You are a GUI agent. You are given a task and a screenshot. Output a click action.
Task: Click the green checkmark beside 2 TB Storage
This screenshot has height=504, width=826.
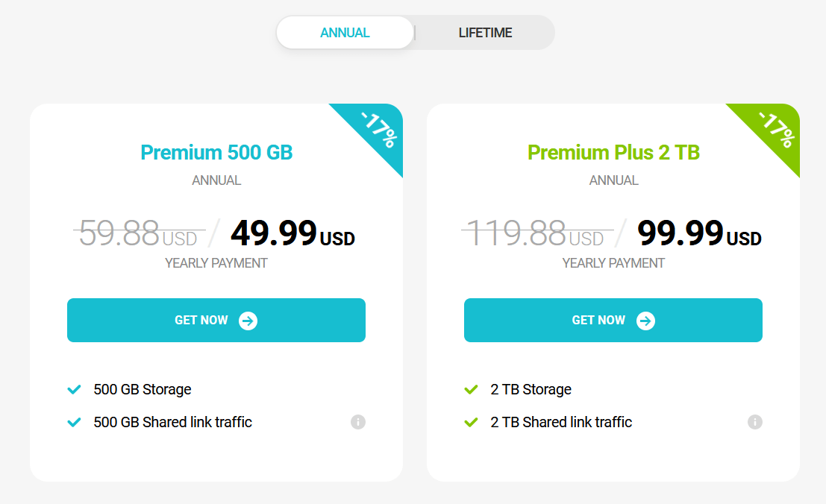[x=471, y=388]
